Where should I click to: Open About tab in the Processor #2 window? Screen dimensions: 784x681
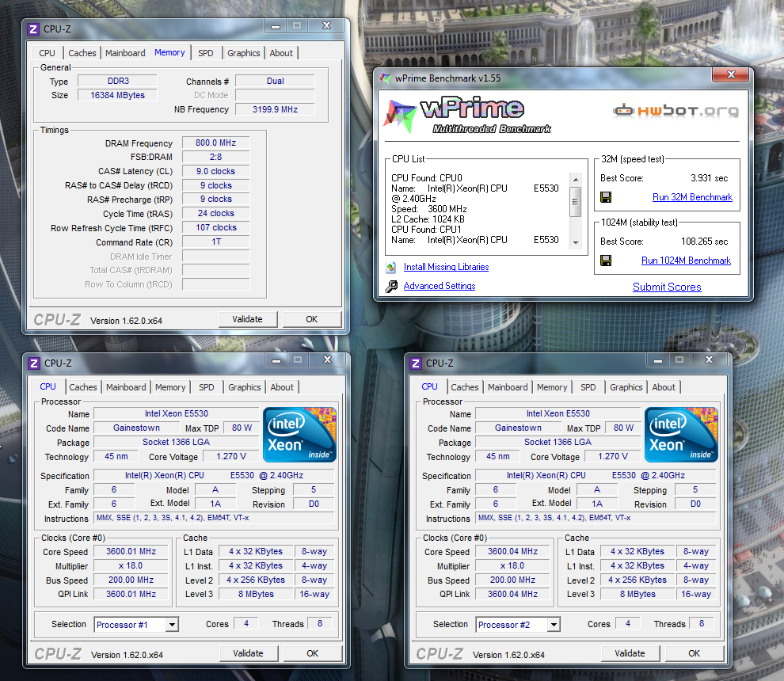point(664,387)
